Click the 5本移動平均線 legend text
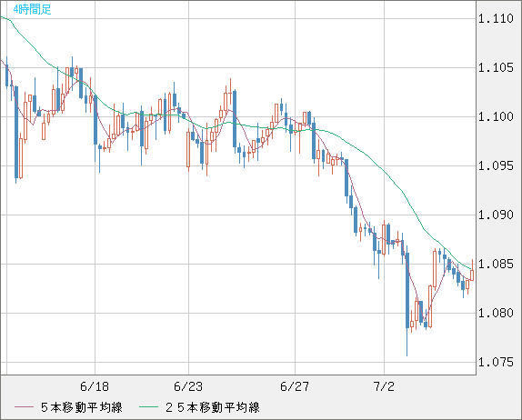The image size is (522, 420). coord(82,407)
